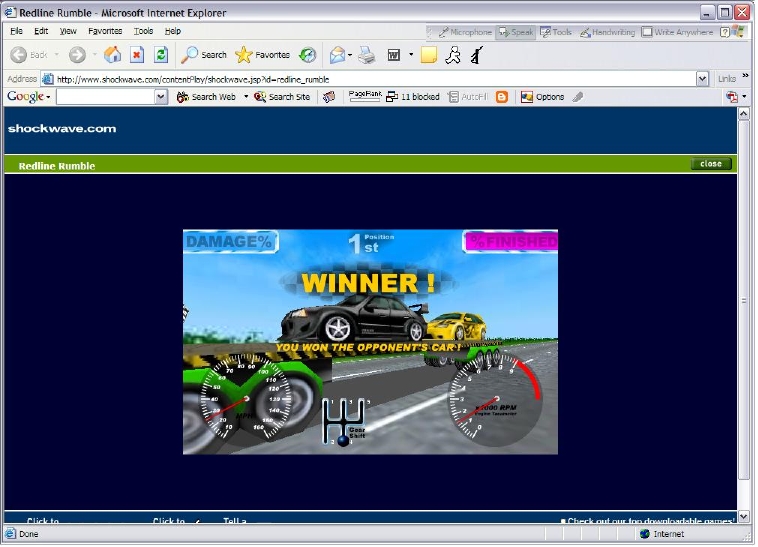Click the Messenger figure icon

point(453,55)
